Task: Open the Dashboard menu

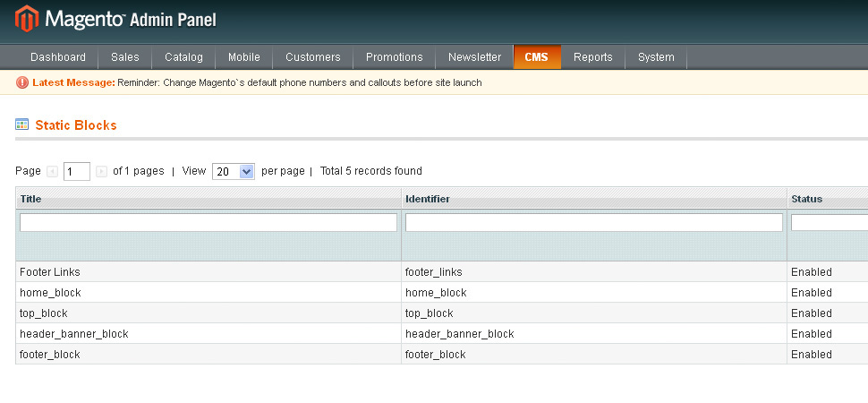Action: (x=58, y=57)
